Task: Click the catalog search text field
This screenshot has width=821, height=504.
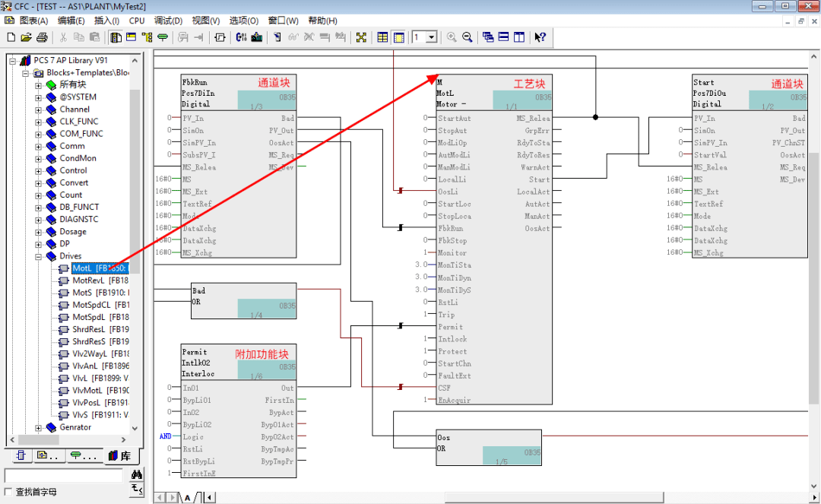Action: [64, 475]
